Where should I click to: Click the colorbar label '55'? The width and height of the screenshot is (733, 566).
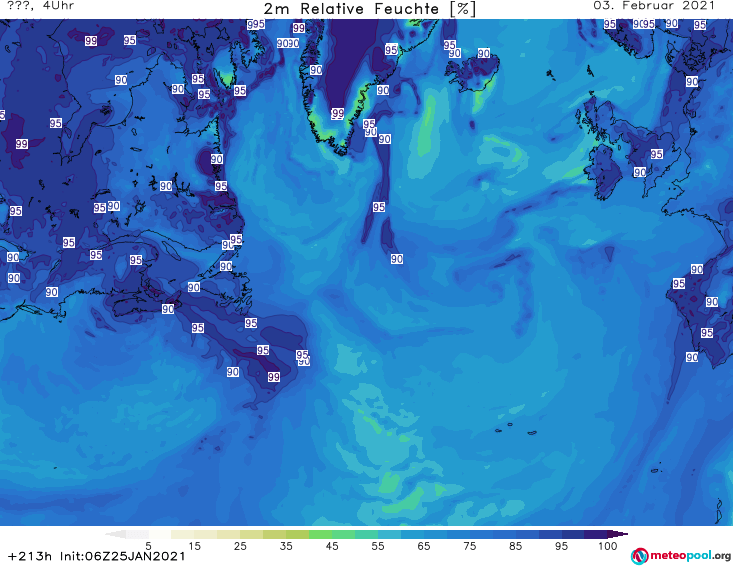tap(378, 546)
